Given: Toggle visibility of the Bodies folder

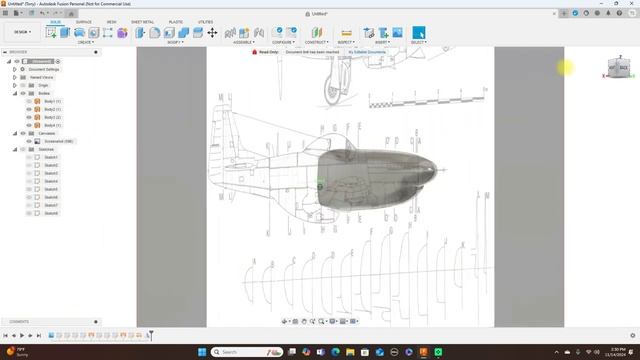Looking at the screenshot, I should [23, 93].
